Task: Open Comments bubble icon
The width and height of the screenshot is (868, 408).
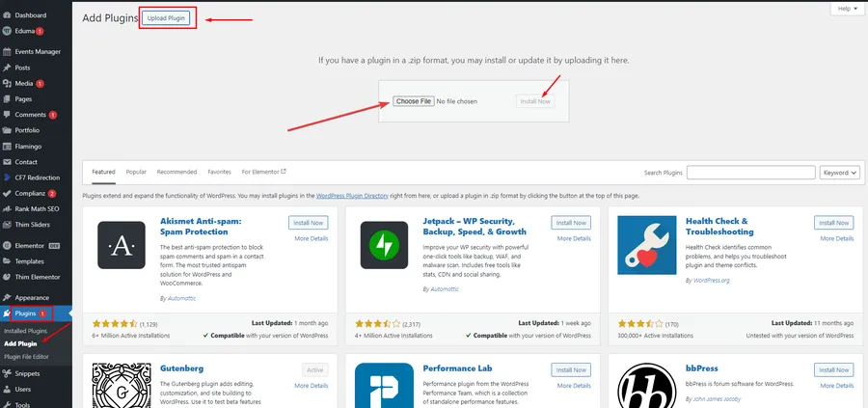Action: (x=7, y=115)
